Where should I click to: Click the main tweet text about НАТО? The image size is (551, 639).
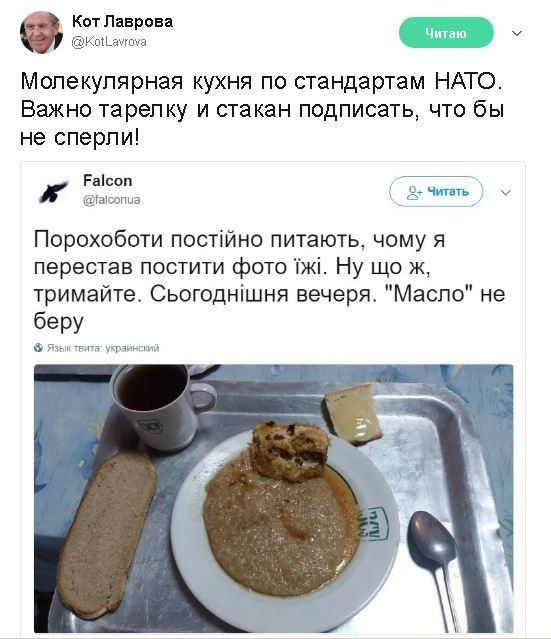tap(262, 109)
